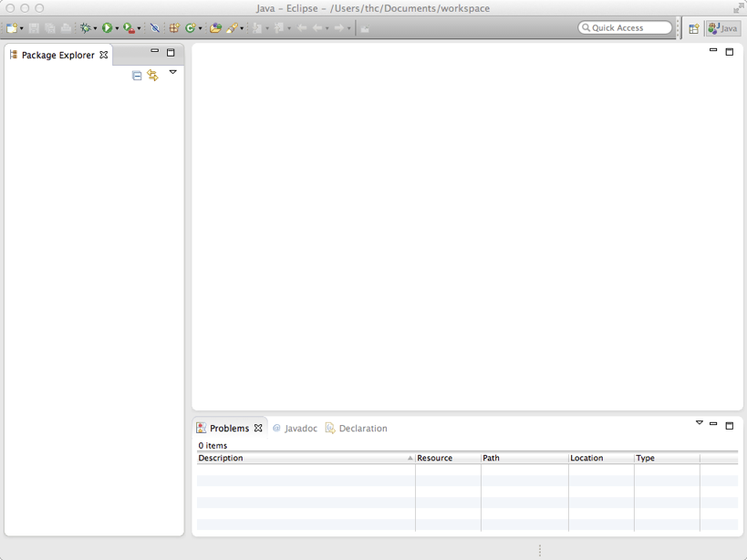The height and width of the screenshot is (560, 747).
Task: Minimize the Problems view panel
Action: click(713, 423)
